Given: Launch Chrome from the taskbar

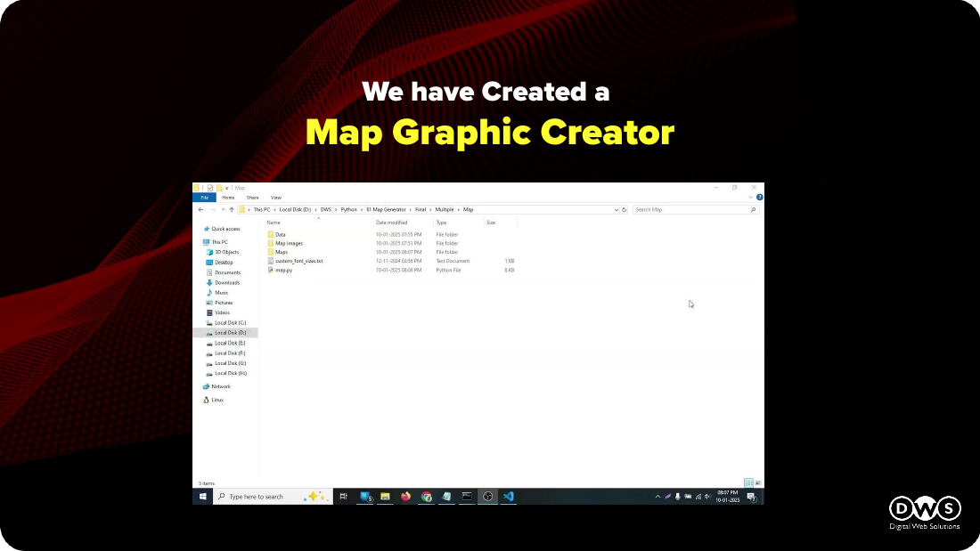Looking at the screenshot, I should tap(426, 497).
